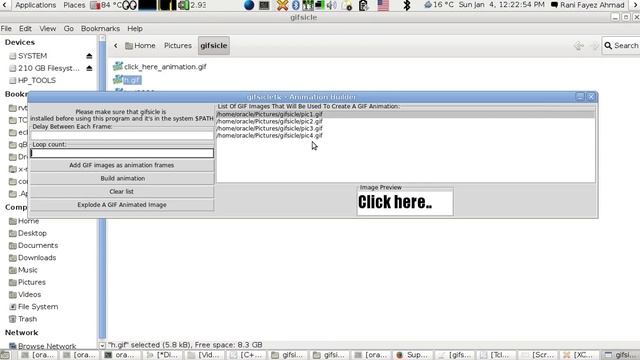Click the Build animation button

click(122, 178)
